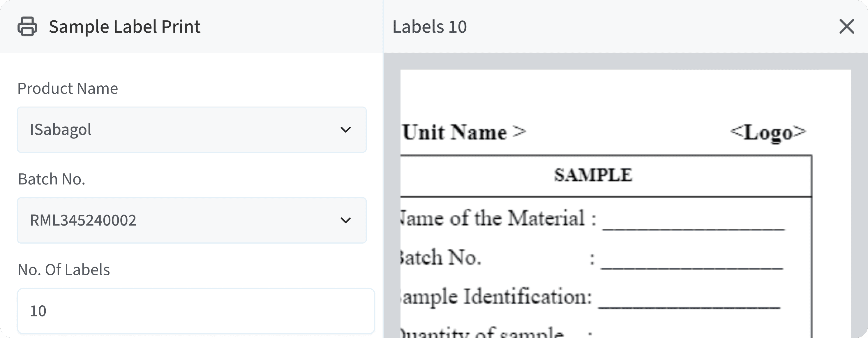Click the chevron on the ISabagol field
The width and height of the screenshot is (868, 338).
(x=345, y=130)
